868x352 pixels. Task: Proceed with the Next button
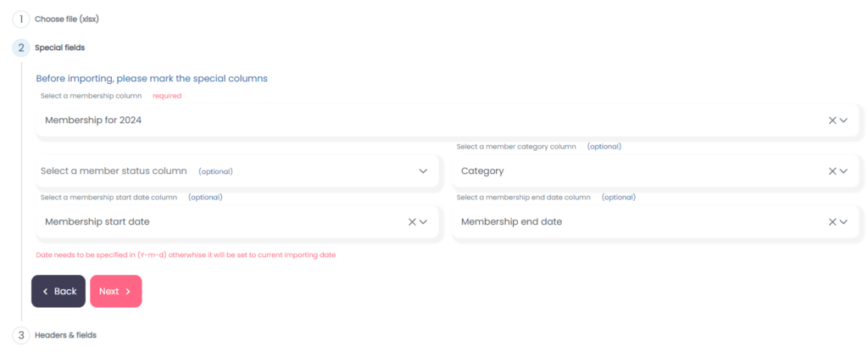tap(115, 291)
